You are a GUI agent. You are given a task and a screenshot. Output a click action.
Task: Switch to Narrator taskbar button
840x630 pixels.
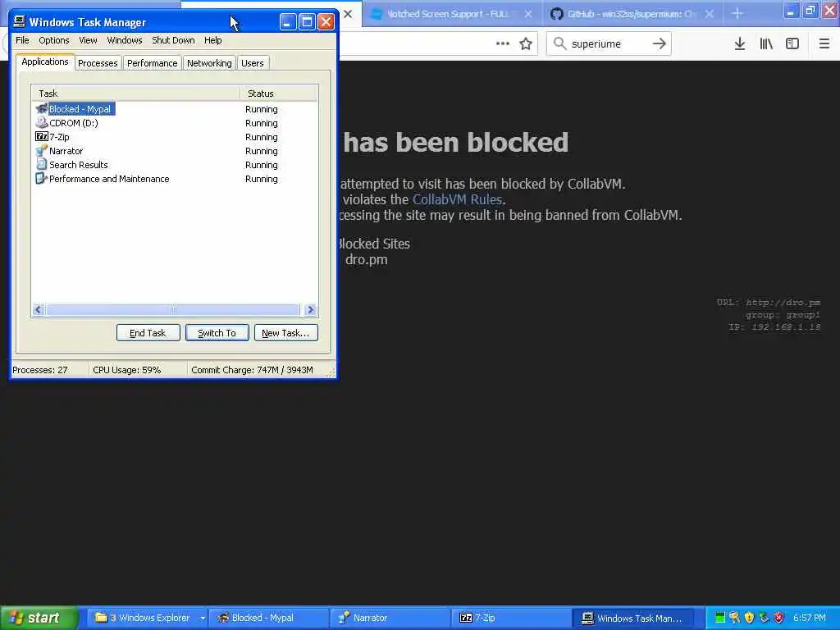click(390, 618)
